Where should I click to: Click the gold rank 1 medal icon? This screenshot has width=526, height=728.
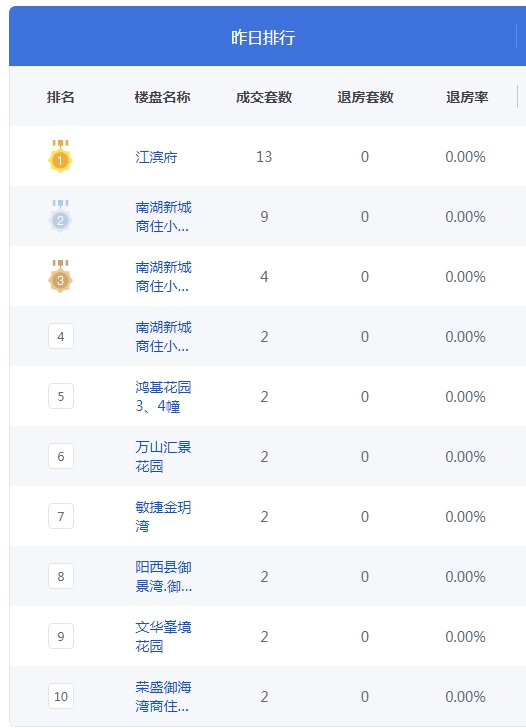pyautogui.click(x=60, y=156)
